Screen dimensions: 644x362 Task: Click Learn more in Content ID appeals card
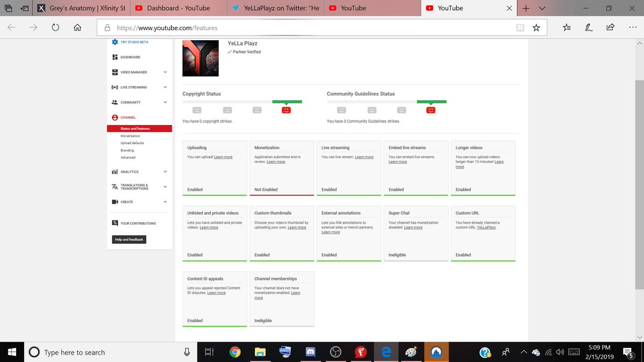coord(216,293)
